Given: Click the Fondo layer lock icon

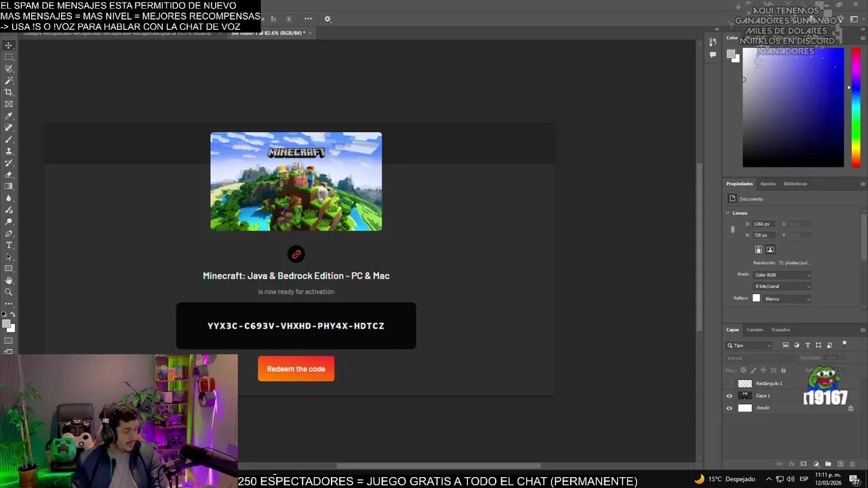Looking at the screenshot, I should [850, 408].
